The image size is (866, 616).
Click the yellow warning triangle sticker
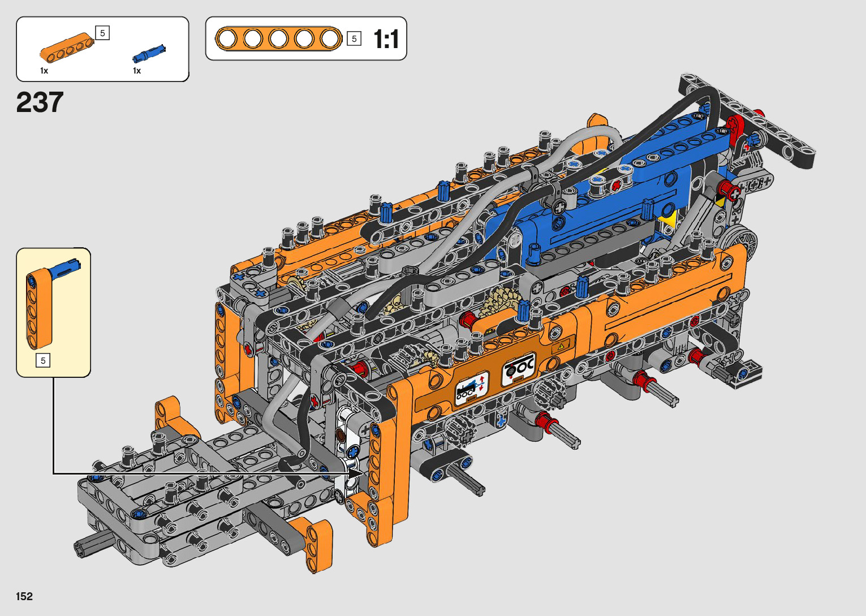(562, 346)
